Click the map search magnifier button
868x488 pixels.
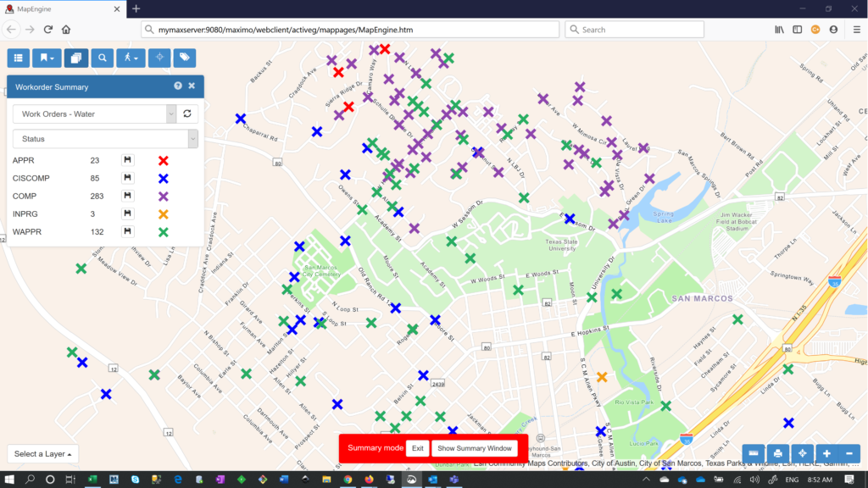[102, 58]
